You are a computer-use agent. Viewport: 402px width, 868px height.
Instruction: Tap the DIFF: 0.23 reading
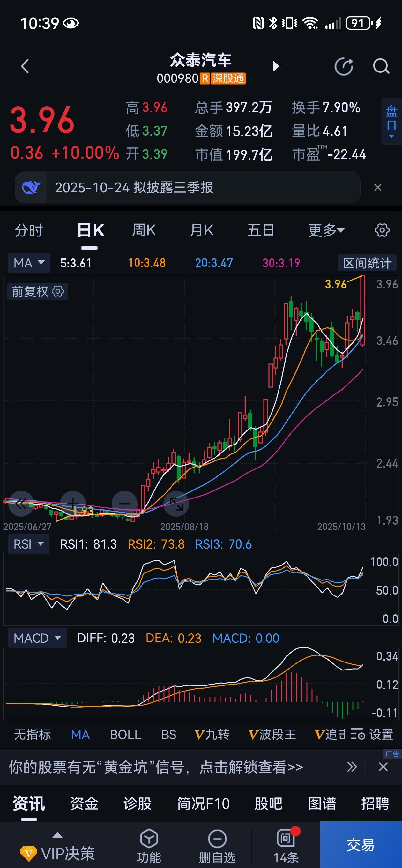tap(106, 638)
